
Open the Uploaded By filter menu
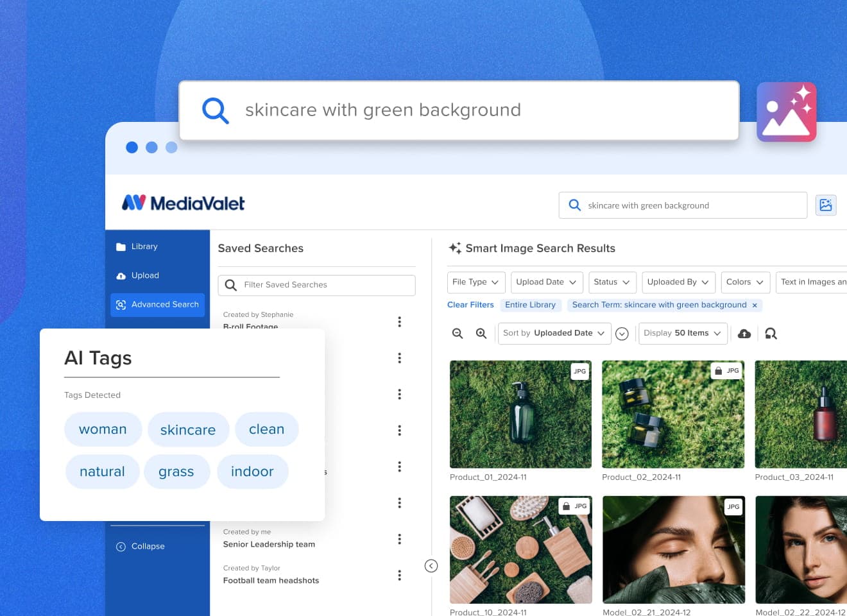click(x=678, y=282)
